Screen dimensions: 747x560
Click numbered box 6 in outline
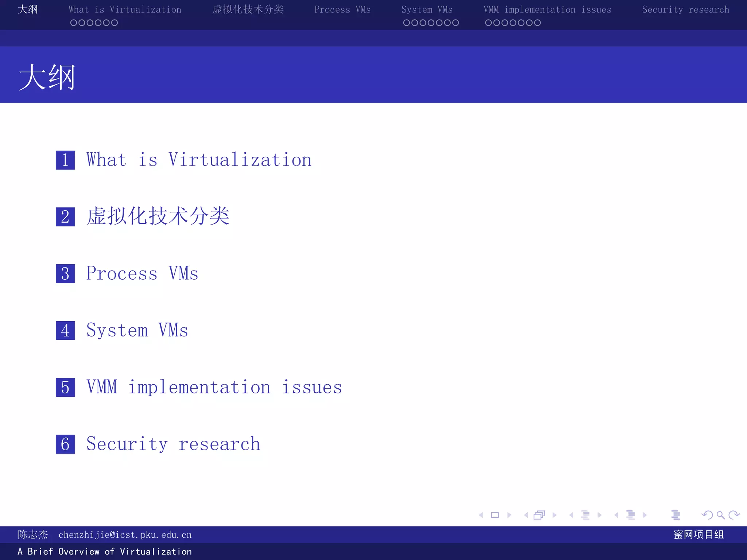click(65, 444)
